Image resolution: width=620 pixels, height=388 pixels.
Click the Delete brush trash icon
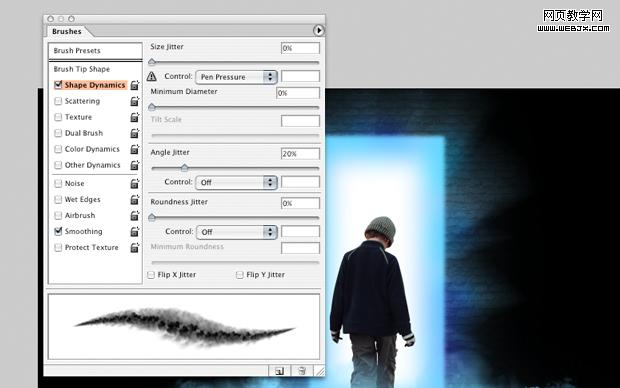pos(302,371)
